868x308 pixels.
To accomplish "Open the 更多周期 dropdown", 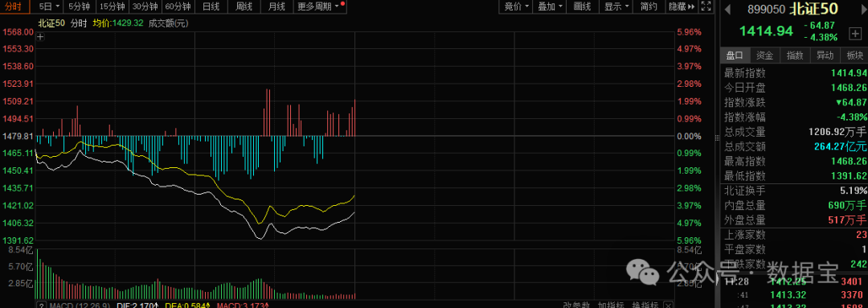I will coord(318,6).
